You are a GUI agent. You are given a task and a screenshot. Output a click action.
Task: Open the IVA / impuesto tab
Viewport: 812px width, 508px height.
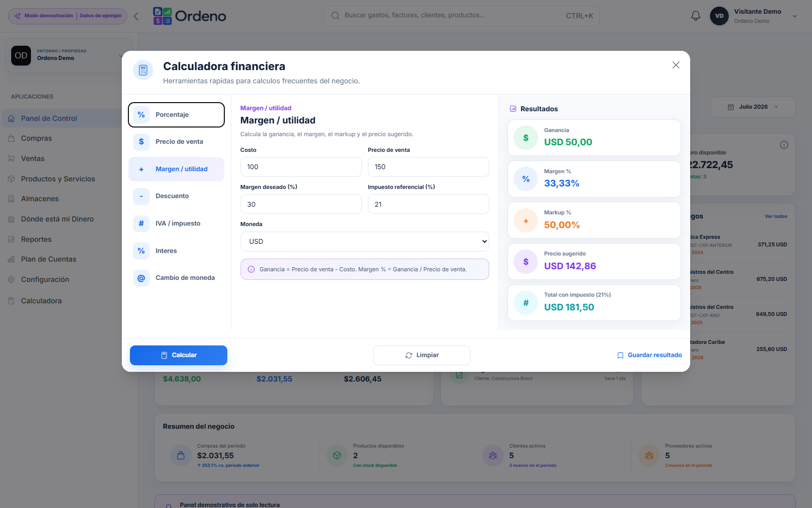click(x=176, y=224)
